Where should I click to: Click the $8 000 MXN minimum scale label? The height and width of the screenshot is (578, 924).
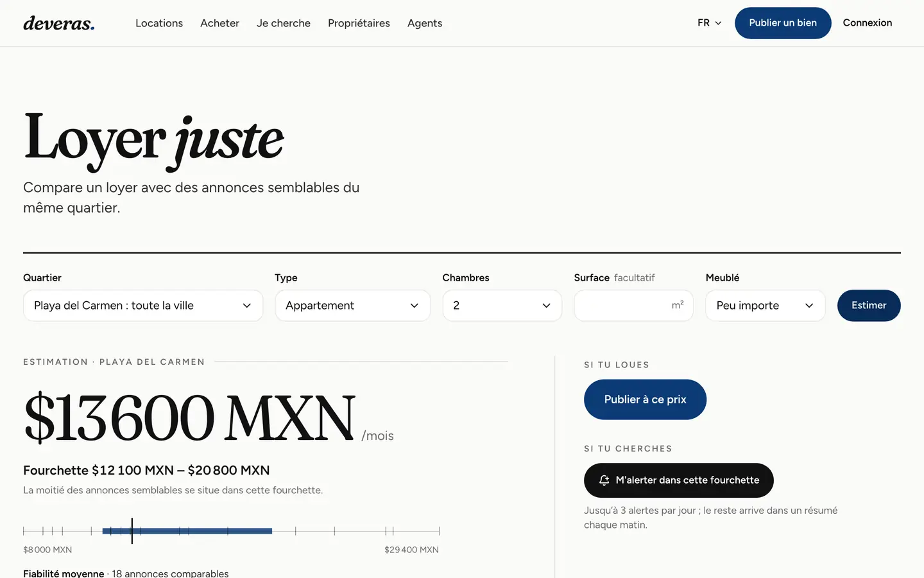(47, 550)
